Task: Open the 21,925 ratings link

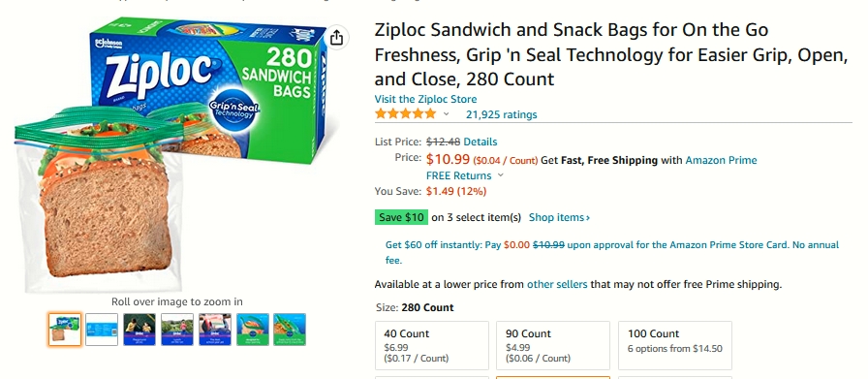Action: pos(501,114)
